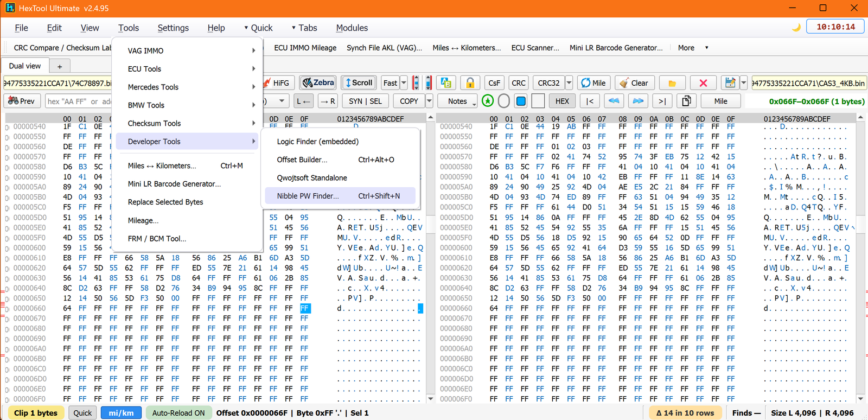
Task: Click the copy pages icon
Action: point(686,101)
